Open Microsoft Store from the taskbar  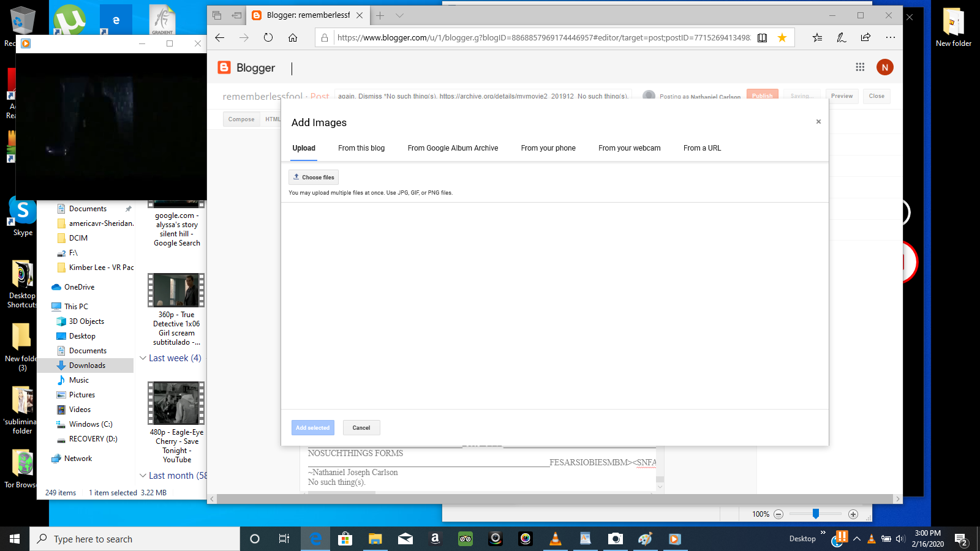(345, 539)
